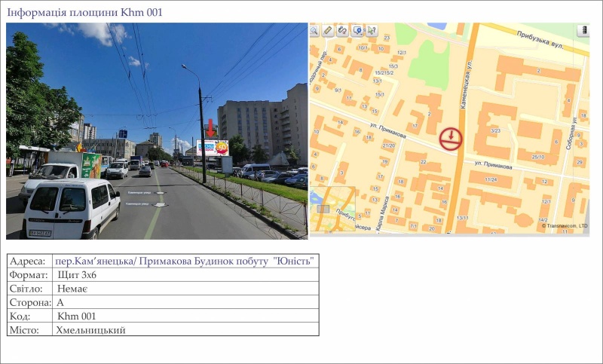Click the red billboard location marker on map
The image size is (603, 364).
click(x=451, y=138)
